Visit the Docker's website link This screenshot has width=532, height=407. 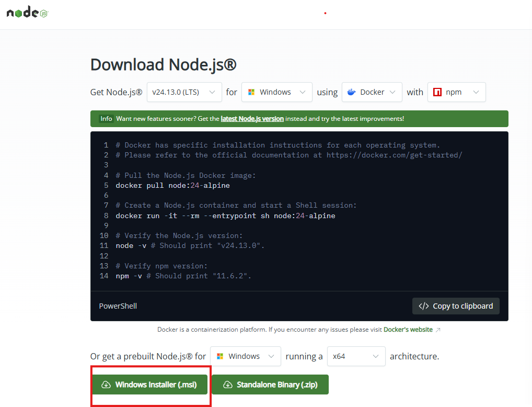(x=408, y=330)
